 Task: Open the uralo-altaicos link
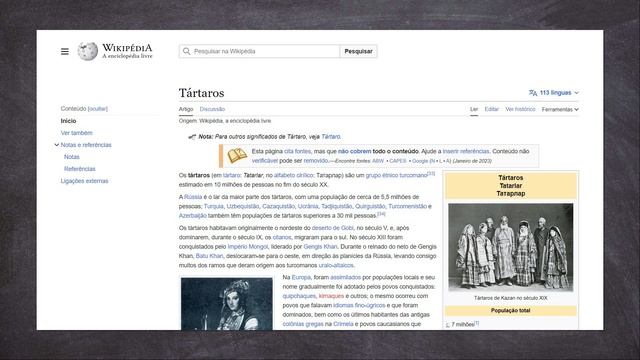pyautogui.click(x=336, y=266)
